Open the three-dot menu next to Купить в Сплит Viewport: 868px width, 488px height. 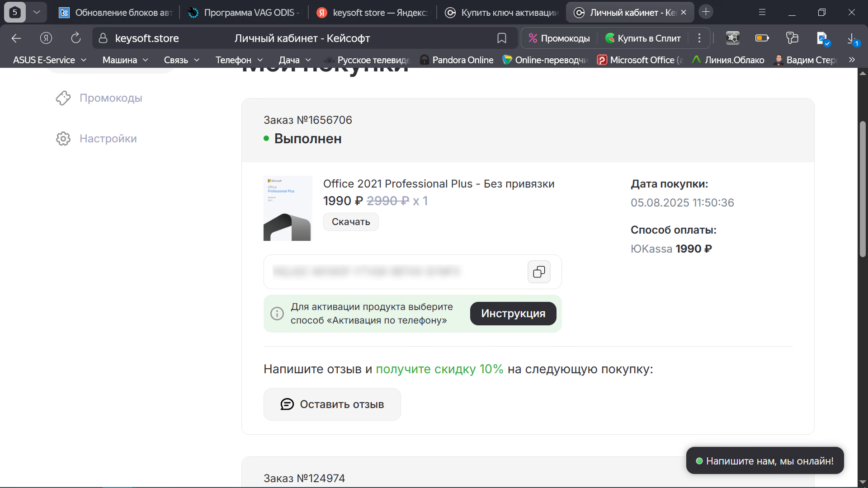pyautogui.click(x=699, y=38)
